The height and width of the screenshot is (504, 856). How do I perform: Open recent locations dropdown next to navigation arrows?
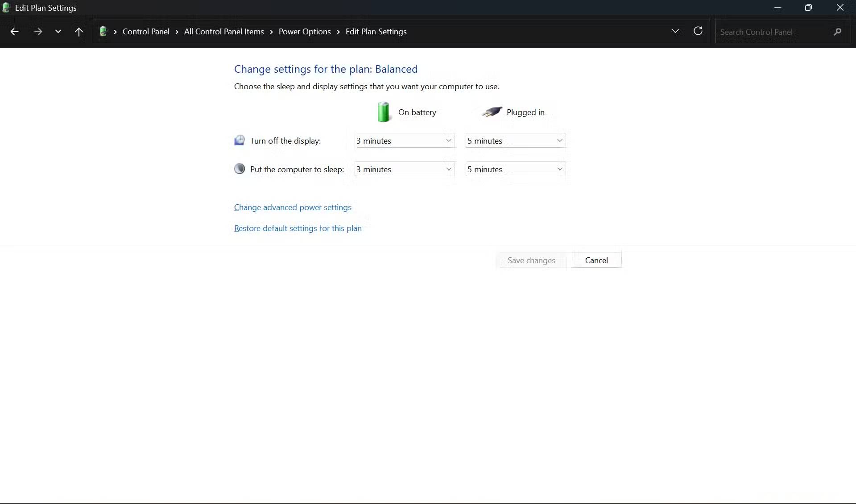click(58, 31)
